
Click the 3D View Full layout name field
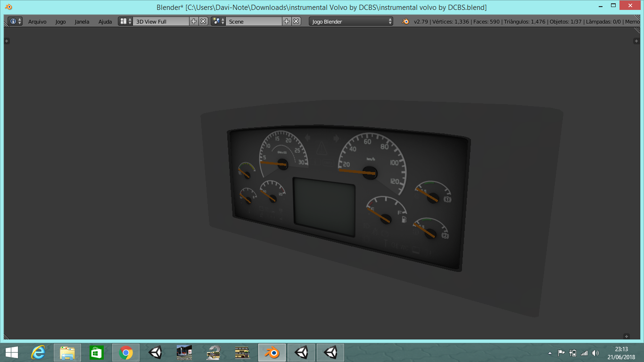[x=161, y=21]
